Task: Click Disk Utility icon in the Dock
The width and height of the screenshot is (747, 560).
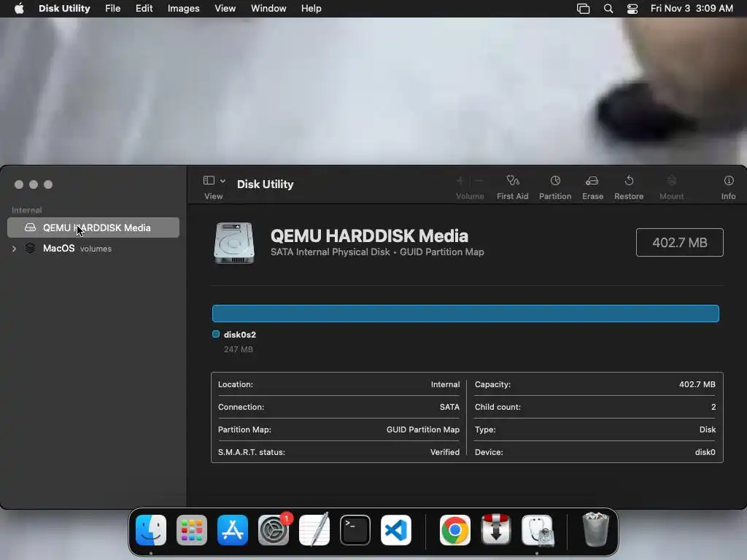Action: 537,530
